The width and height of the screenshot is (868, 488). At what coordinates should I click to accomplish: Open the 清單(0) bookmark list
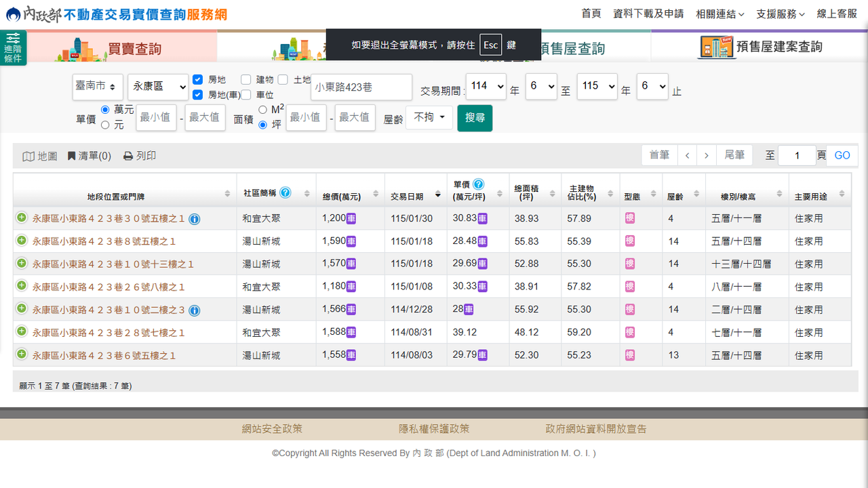pyautogui.click(x=90, y=156)
